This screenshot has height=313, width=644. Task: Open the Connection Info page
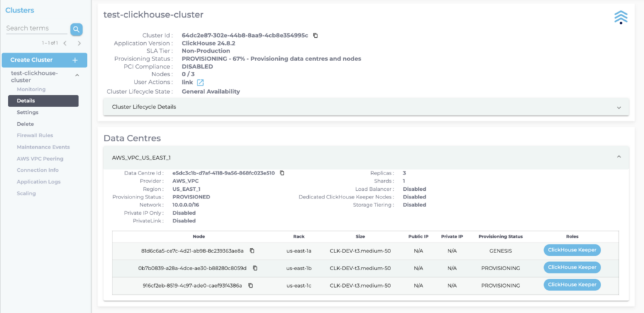tap(38, 170)
